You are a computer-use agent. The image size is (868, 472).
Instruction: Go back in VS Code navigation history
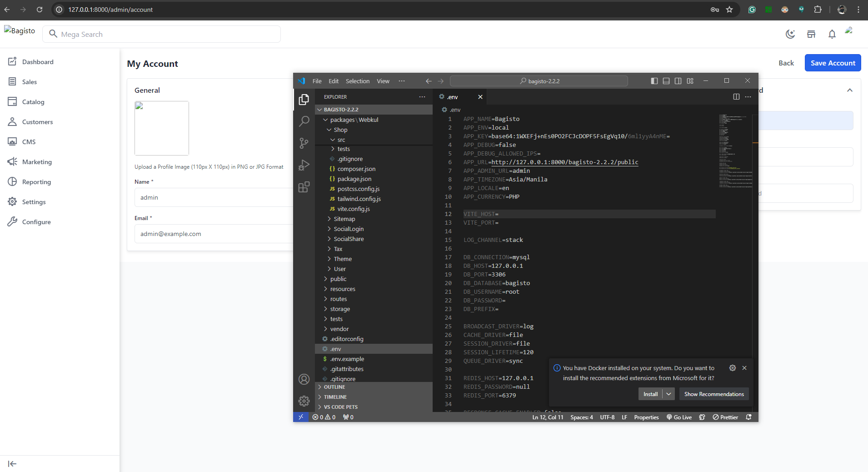(429, 81)
